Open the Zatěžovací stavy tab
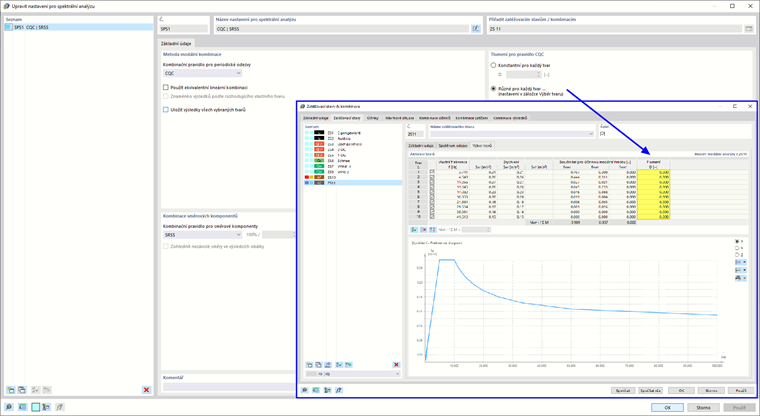This screenshot has height=416, width=760. (347, 118)
